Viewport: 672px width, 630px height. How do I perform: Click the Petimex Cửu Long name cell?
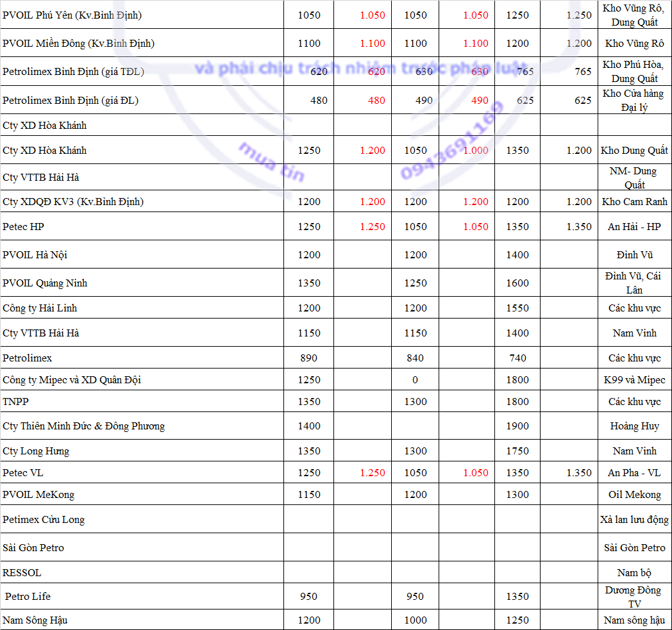coord(142,519)
